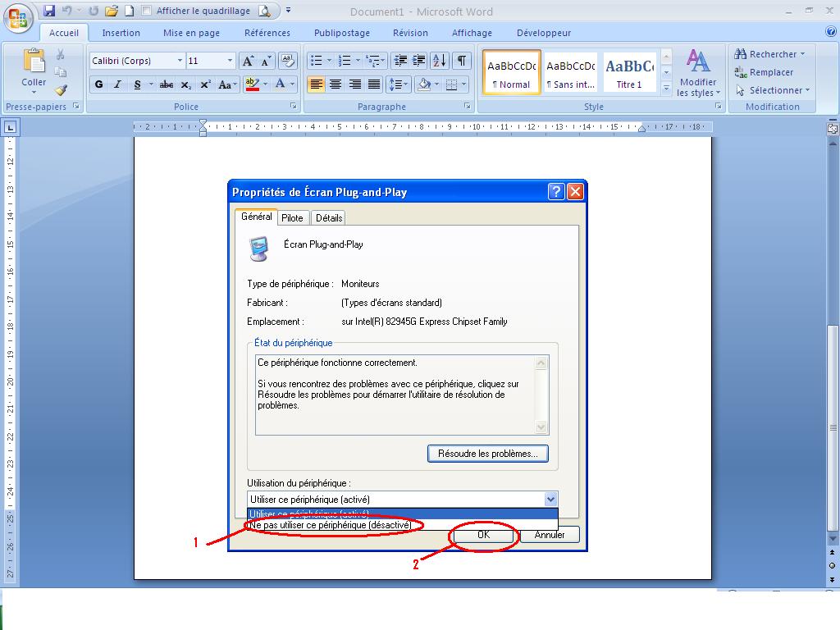
Task: Open the Utilisation du périphérique combo box arrow
Action: click(550, 500)
